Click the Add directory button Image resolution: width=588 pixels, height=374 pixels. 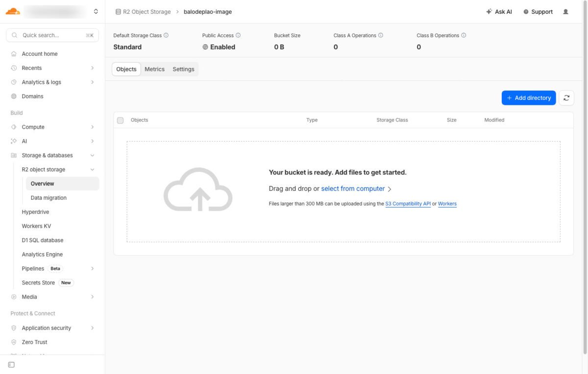tap(528, 98)
